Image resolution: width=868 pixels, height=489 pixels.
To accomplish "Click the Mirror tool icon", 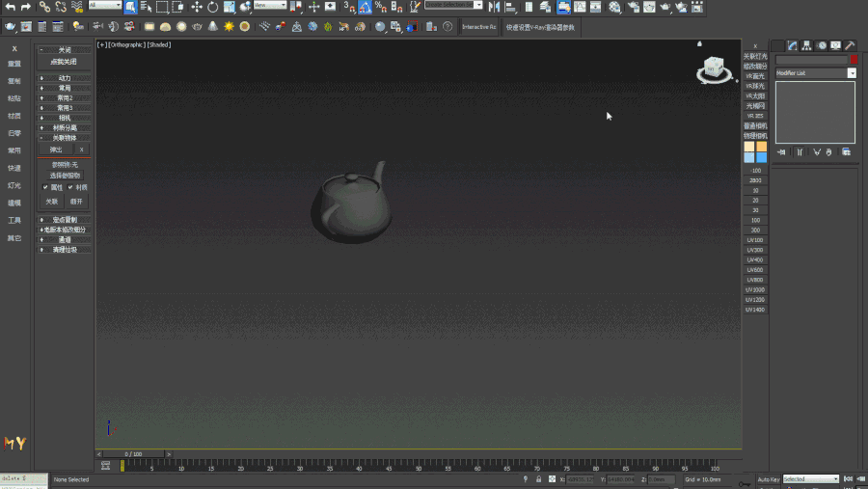I will (495, 7).
